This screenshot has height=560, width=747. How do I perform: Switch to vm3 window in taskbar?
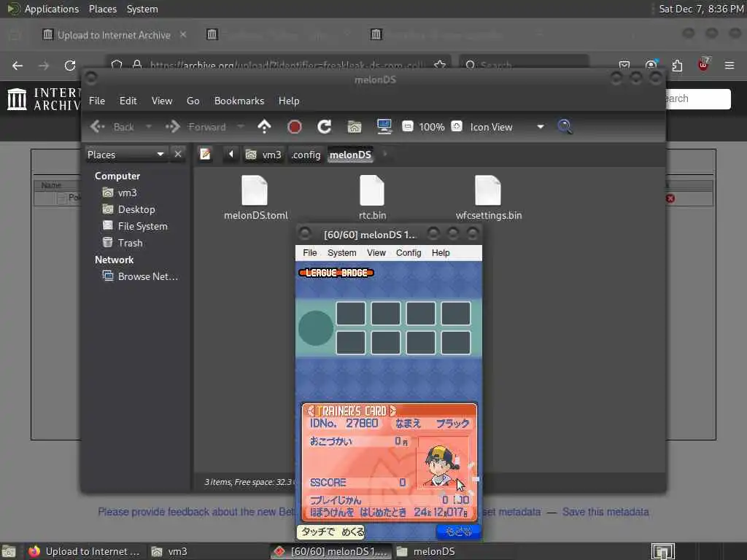tap(169, 551)
